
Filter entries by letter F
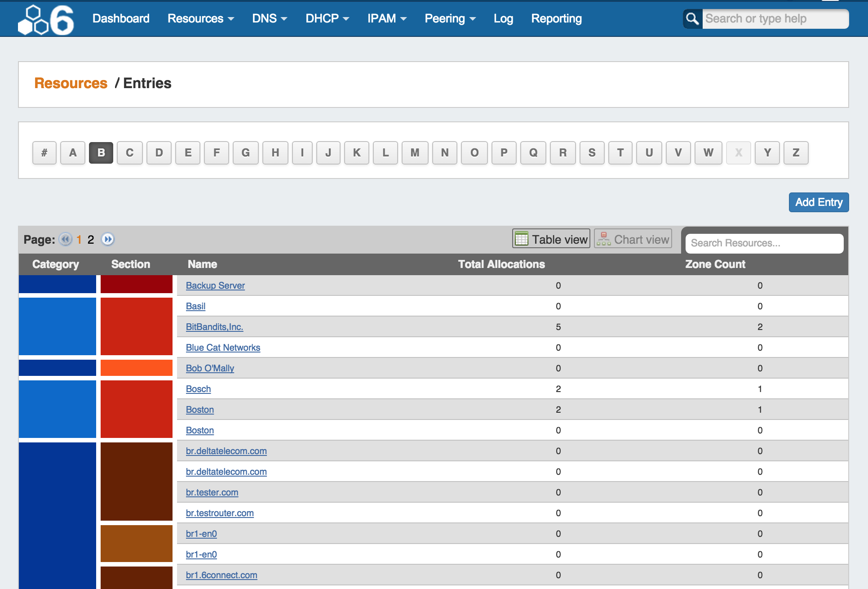[217, 153]
